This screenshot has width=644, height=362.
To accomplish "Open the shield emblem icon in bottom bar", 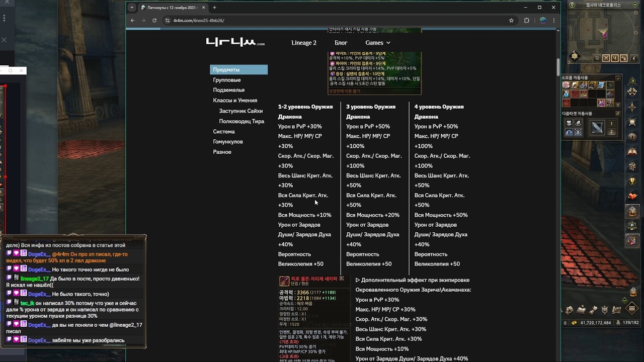I will [605, 310].
